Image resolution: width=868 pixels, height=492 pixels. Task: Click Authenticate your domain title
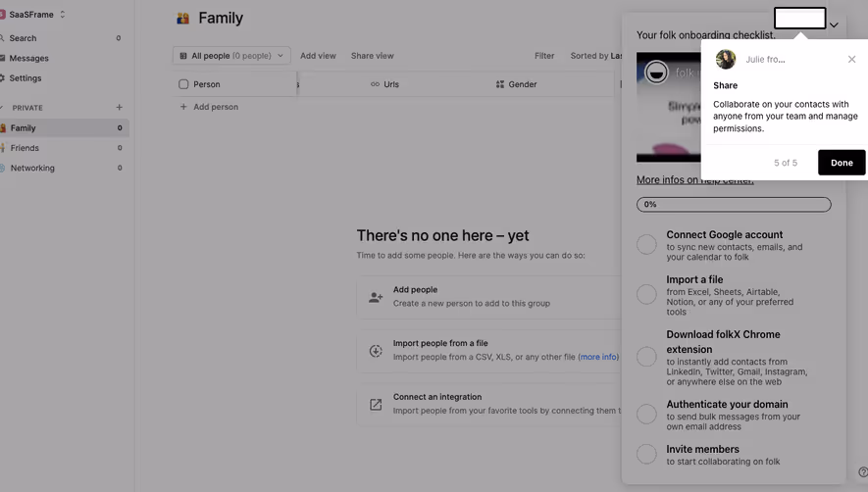coord(727,404)
